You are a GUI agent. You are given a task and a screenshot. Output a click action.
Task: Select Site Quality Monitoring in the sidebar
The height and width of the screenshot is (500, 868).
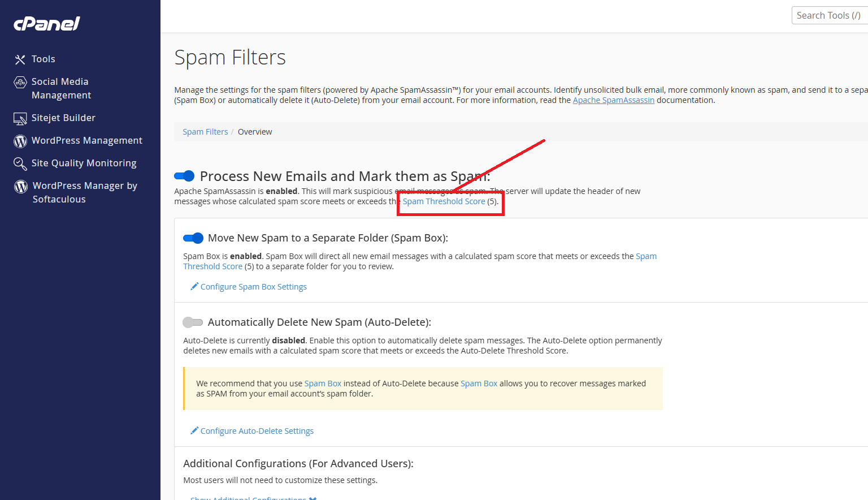[84, 163]
